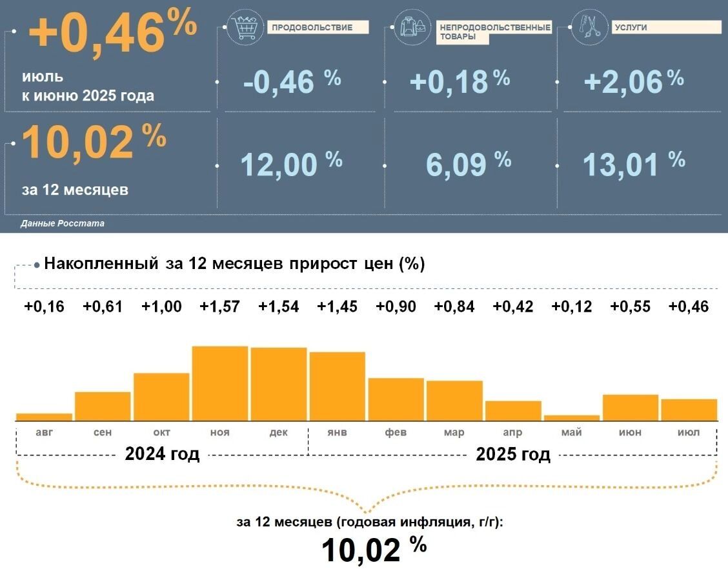Click the food monthly value -0,46%
The height and width of the screenshot is (569, 728).
click(x=292, y=82)
